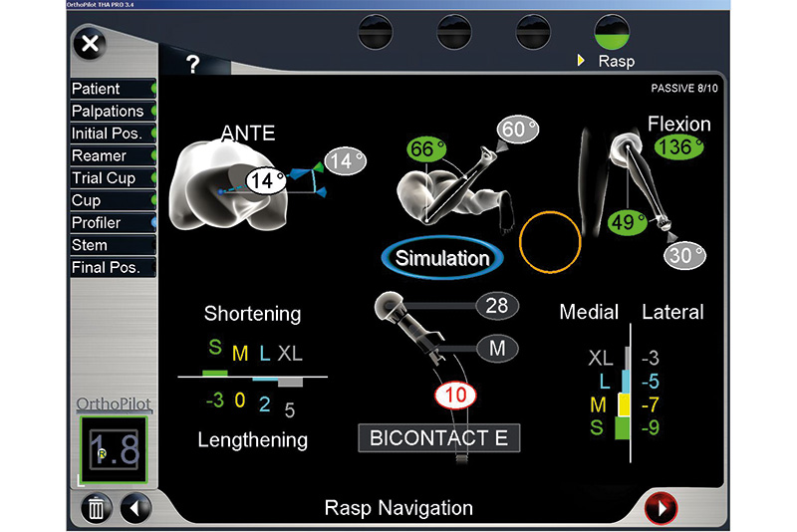Select the Profiler step
This screenshot has height=532, width=797.
point(113,222)
